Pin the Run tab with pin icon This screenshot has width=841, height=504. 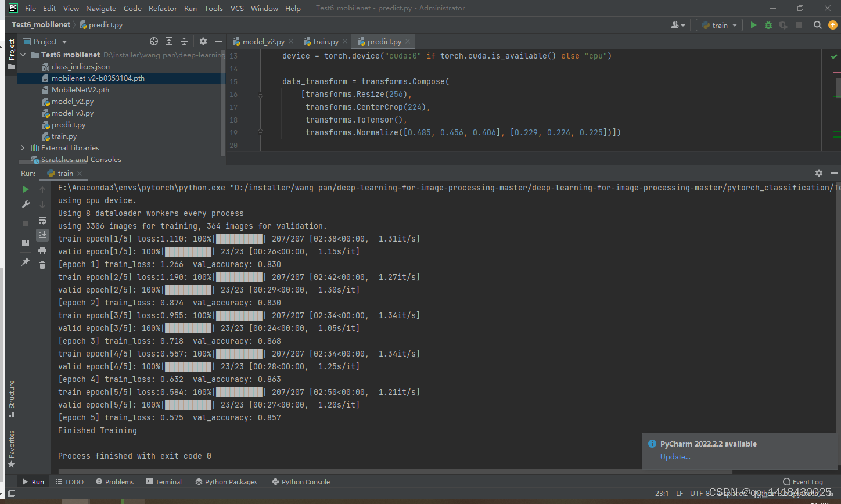tap(26, 262)
